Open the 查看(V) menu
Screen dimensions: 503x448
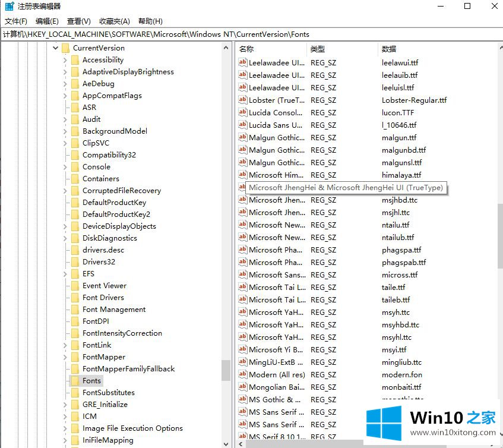coord(79,21)
